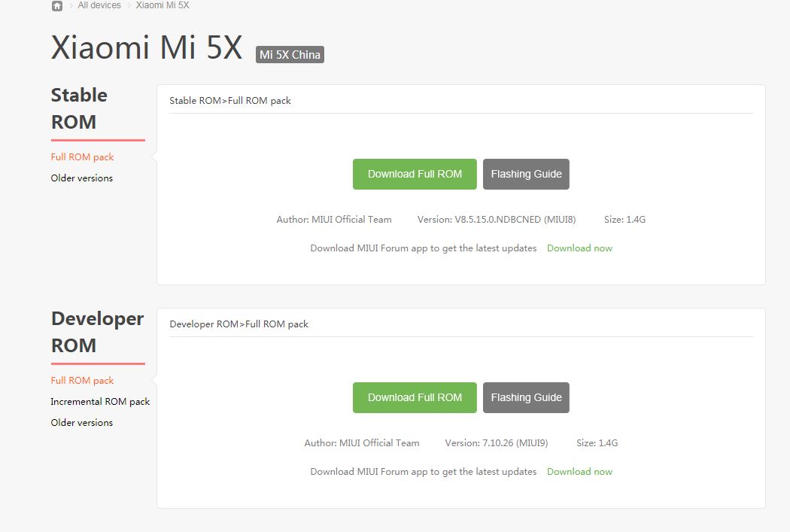Click Author: MIUI Official Team in Developer panel
The height and width of the screenshot is (532, 790).
click(362, 442)
